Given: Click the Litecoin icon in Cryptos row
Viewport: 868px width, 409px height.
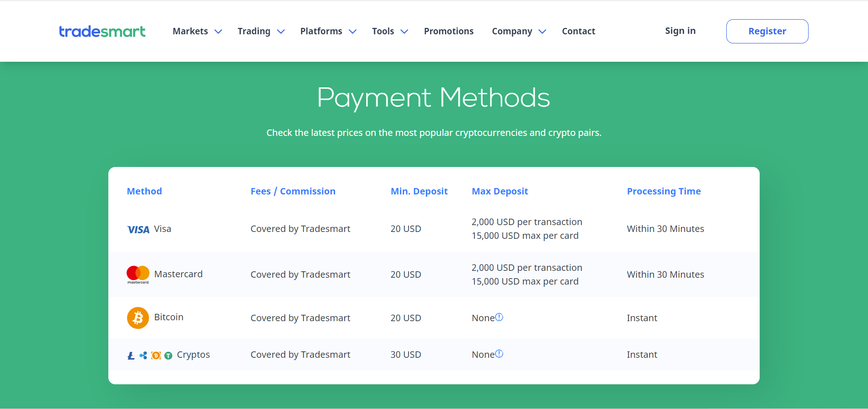Looking at the screenshot, I should click(x=131, y=355).
